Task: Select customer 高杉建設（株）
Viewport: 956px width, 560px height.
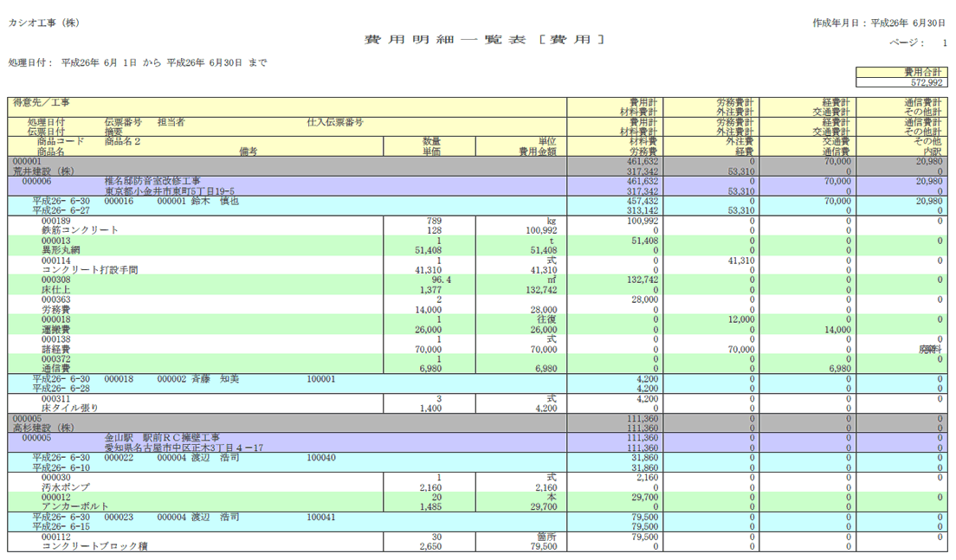Action: click(44, 428)
